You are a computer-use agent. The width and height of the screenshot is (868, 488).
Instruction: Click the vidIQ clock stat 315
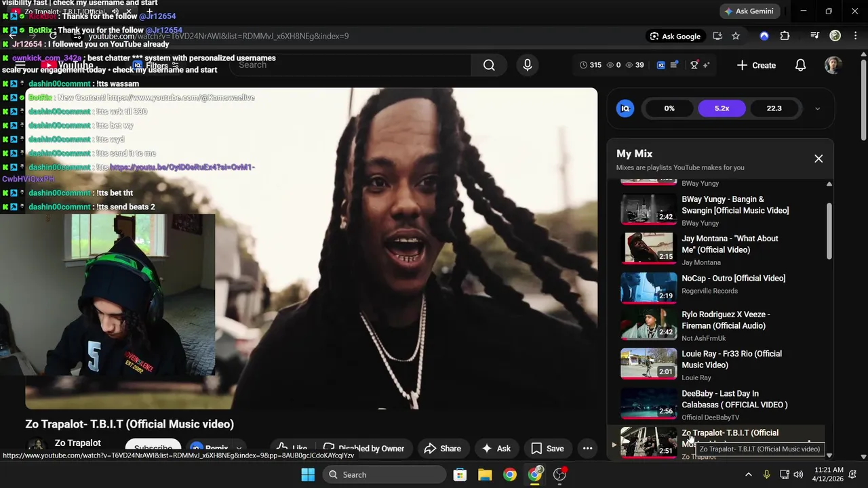[x=591, y=65]
